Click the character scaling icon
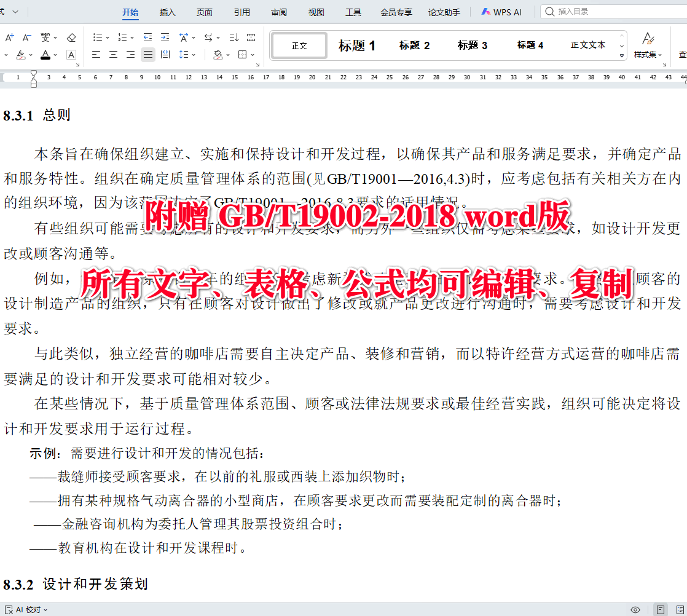 click(184, 38)
